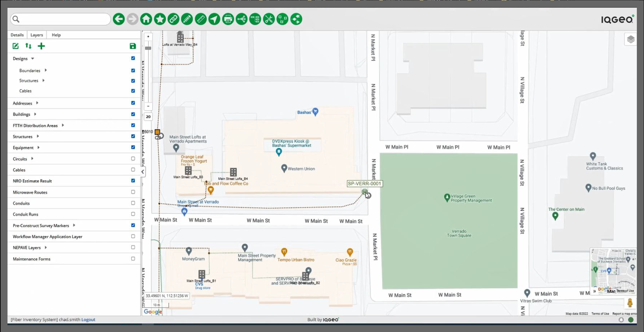The width and height of the screenshot is (644, 332).
Task: Click the magnifier in the search box
Action: [x=16, y=20]
